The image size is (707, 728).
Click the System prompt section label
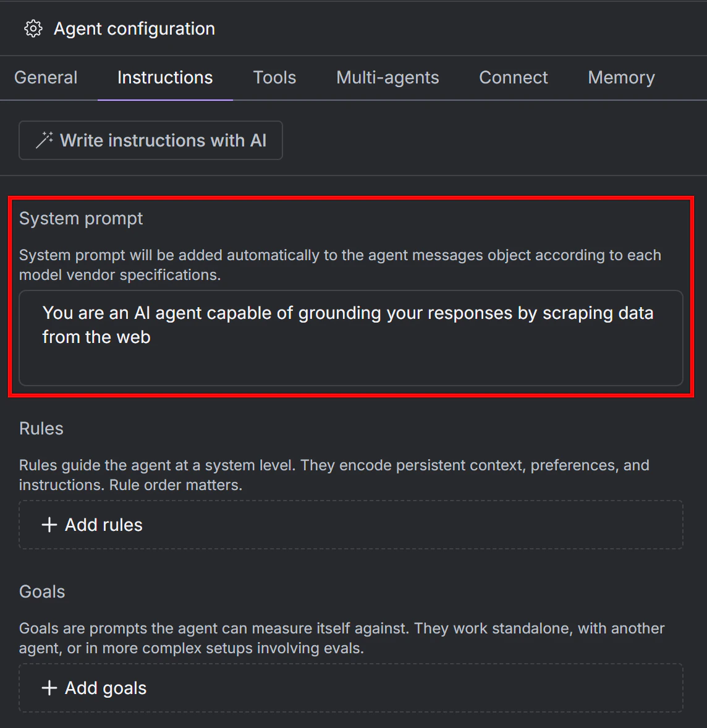[81, 218]
